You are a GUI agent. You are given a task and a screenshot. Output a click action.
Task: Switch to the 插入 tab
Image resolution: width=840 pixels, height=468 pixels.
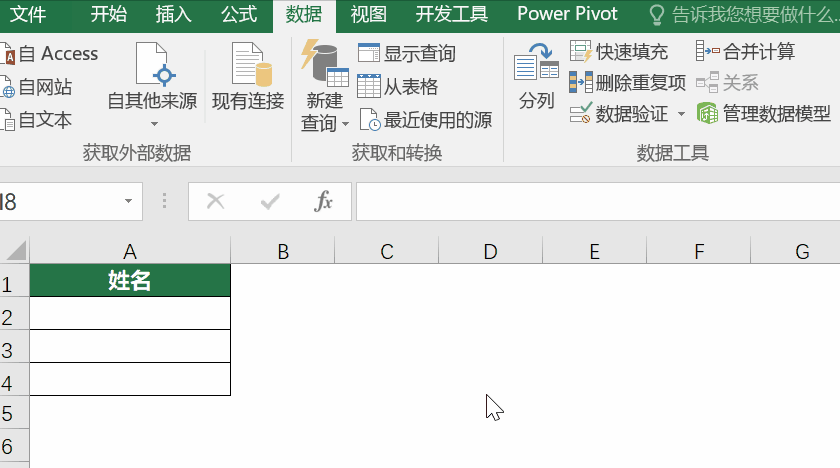[174, 14]
